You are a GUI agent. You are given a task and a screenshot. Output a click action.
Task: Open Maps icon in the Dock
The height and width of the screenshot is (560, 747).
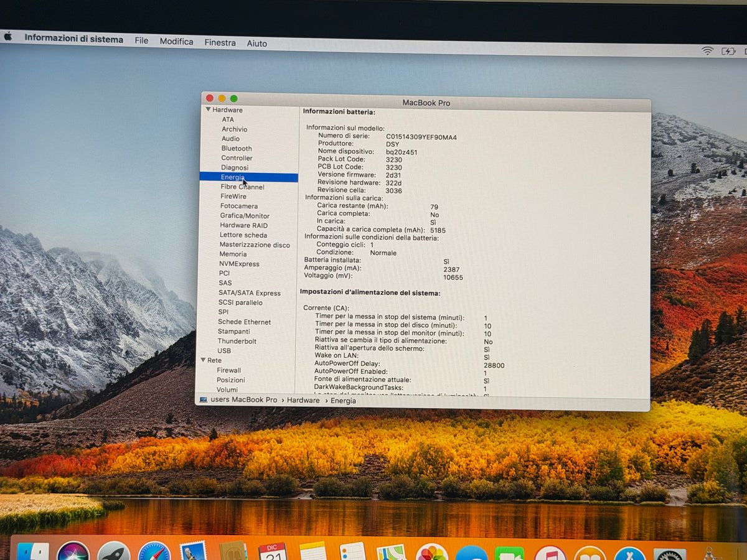[392, 552]
